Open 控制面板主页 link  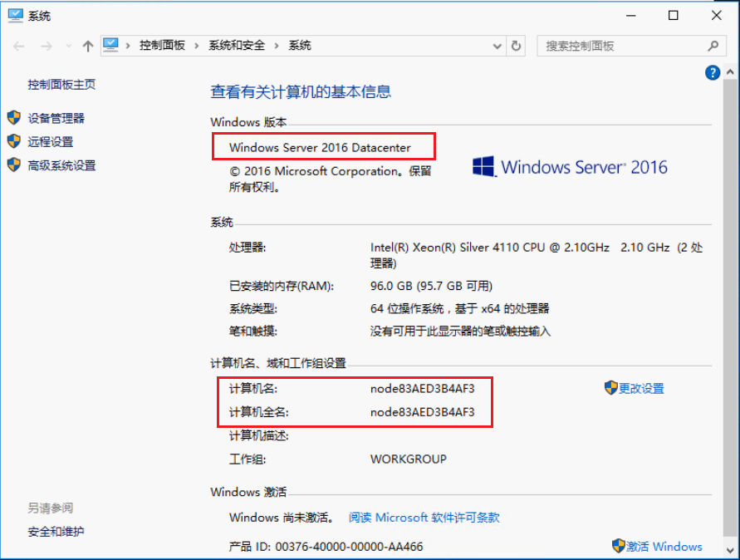click(x=61, y=85)
